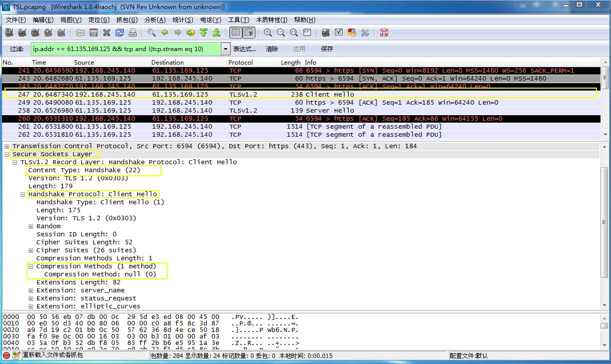Open the 编辑(E) menu

(43, 20)
